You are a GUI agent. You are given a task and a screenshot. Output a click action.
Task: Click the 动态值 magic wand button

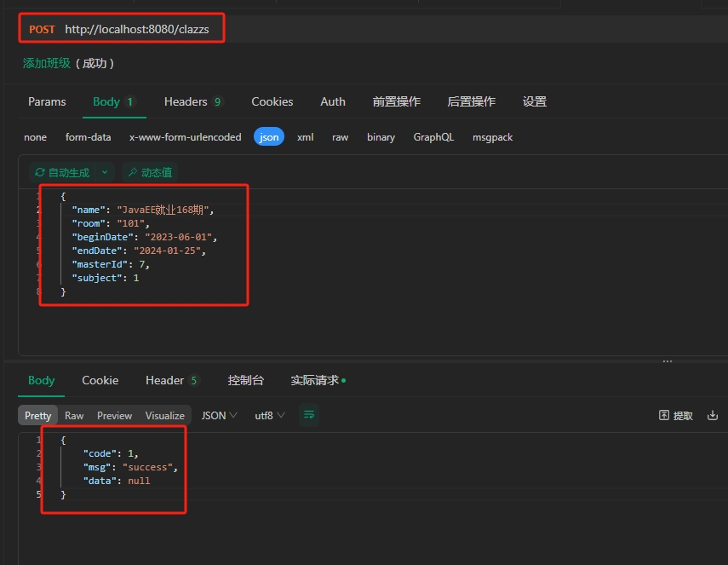149,172
